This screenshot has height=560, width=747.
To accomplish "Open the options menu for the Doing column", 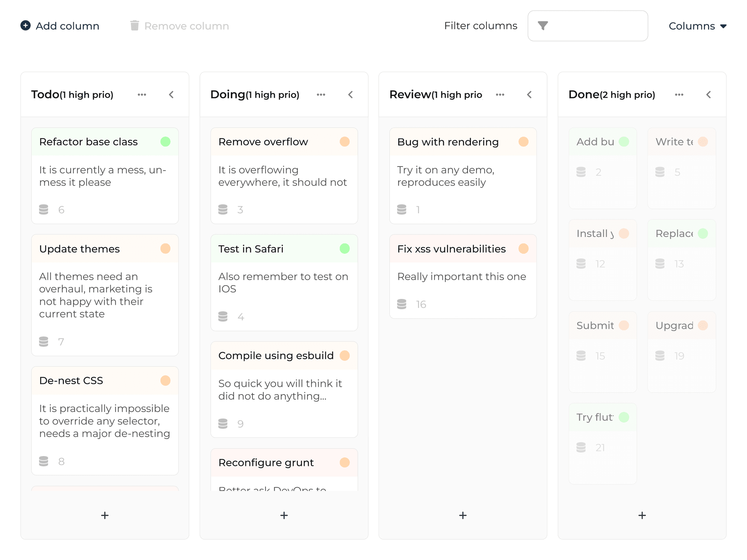I will point(321,94).
